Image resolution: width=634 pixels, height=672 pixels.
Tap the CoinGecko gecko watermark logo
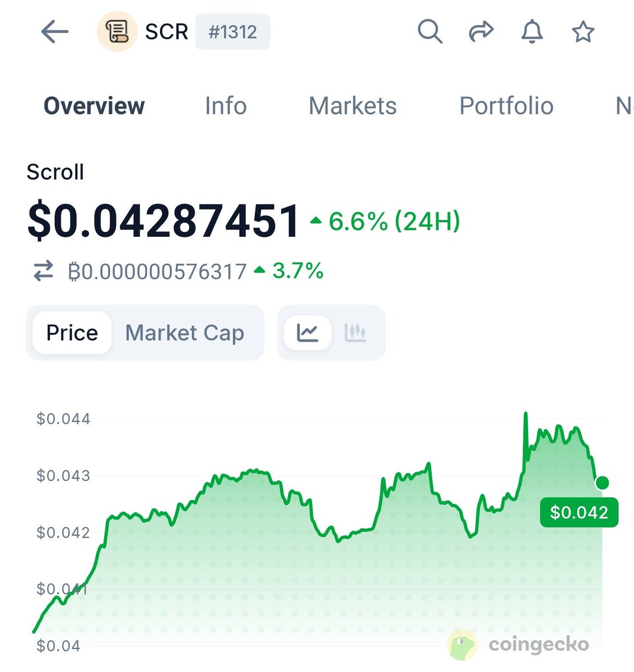click(463, 645)
